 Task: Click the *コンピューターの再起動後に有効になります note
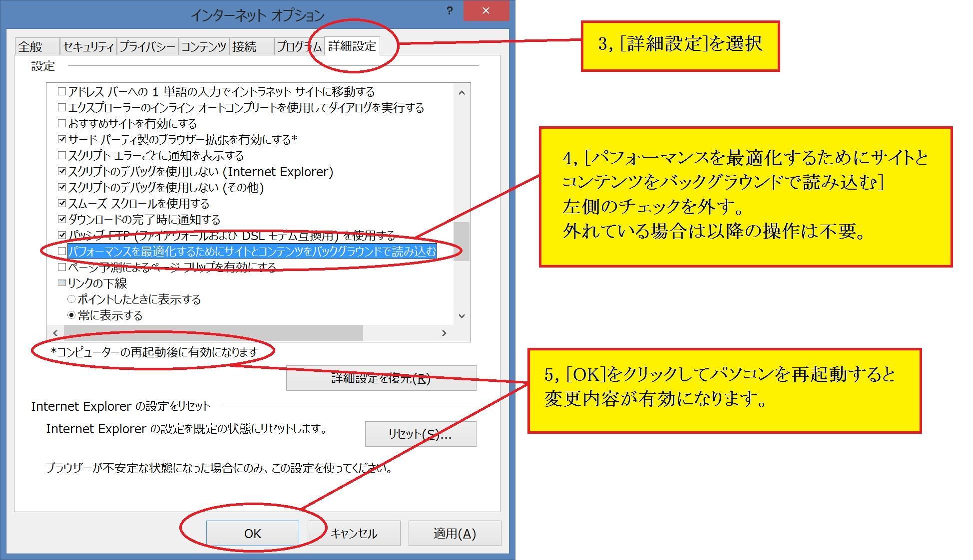pos(154,352)
